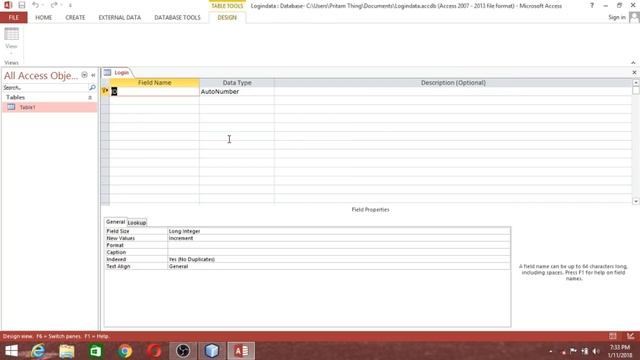Open OBS Studio from taskbar
Screen dimensions: 640x360
coord(183,351)
